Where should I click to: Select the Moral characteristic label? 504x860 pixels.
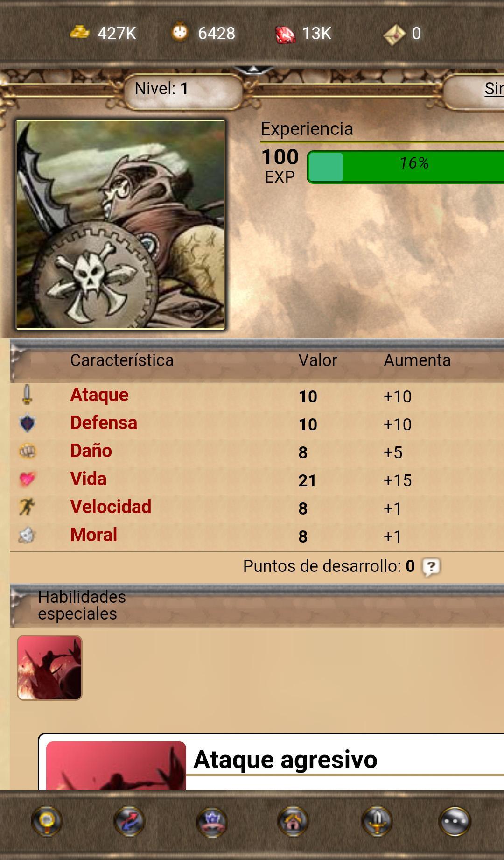93,535
